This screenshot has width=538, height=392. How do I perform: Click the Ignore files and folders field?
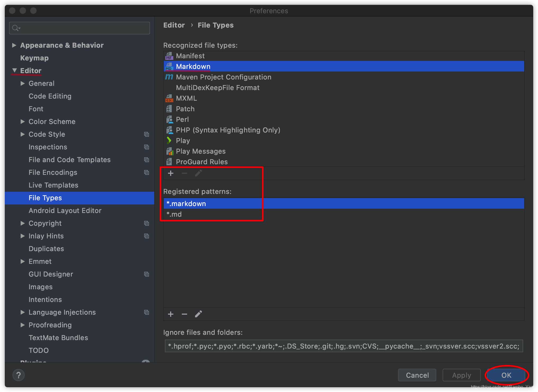click(344, 346)
